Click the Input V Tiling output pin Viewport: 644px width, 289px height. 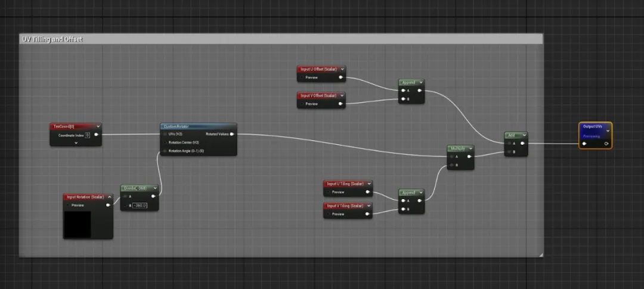367,215
